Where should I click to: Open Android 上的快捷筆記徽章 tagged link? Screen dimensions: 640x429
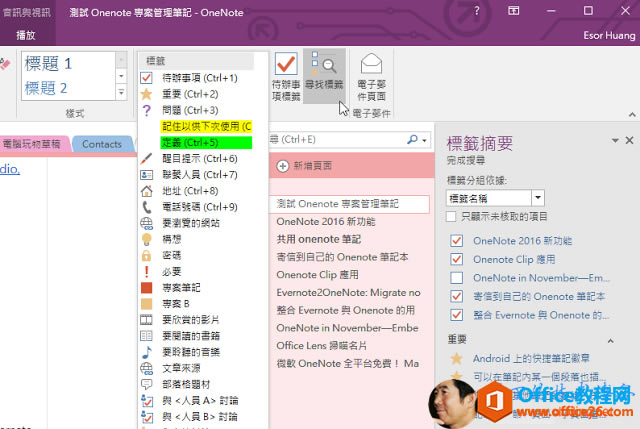[531, 358]
